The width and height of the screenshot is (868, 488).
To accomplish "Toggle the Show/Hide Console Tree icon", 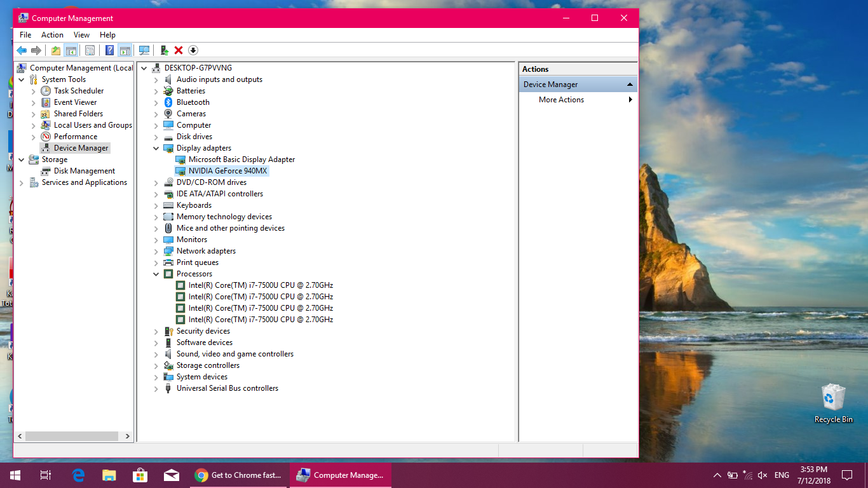I will click(71, 50).
